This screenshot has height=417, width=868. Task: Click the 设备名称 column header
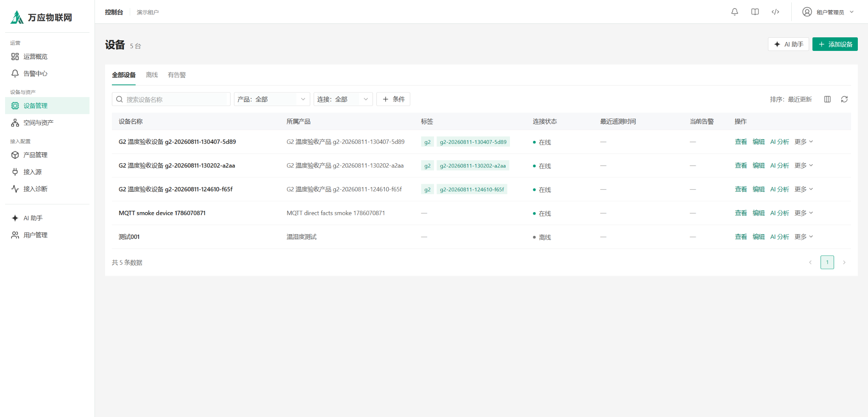[x=131, y=121]
